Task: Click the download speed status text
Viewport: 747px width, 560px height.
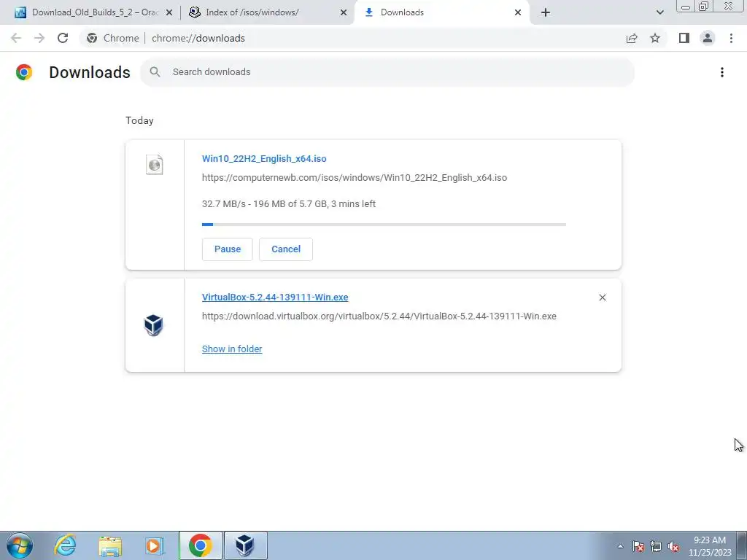Action: [289, 204]
